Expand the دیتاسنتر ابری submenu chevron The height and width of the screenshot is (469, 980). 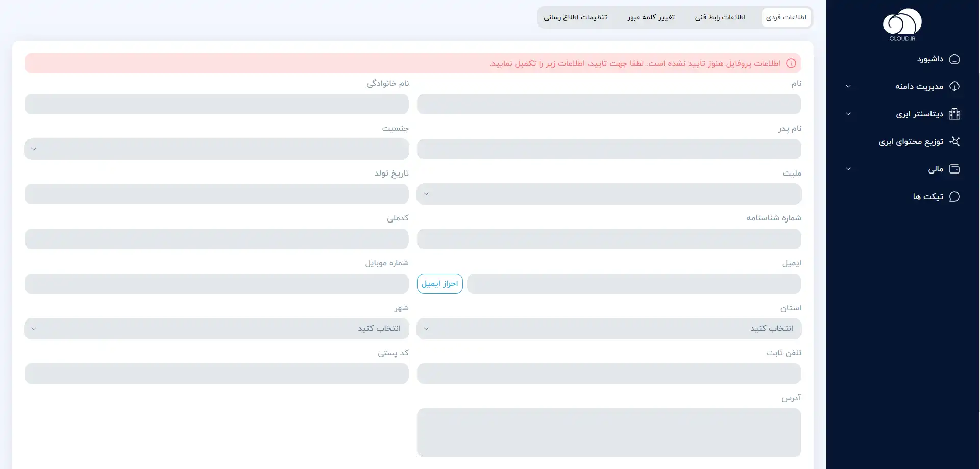tap(848, 114)
